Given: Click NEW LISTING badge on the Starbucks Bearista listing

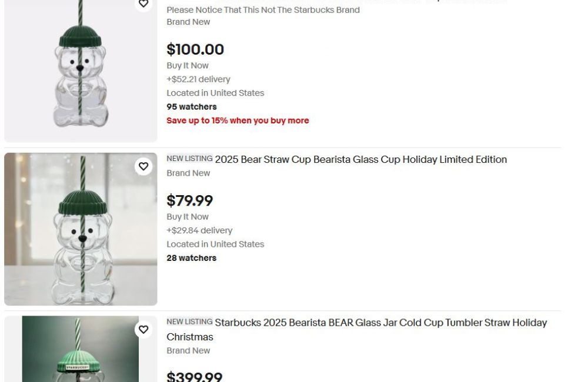Looking at the screenshot, I should point(189,322).
